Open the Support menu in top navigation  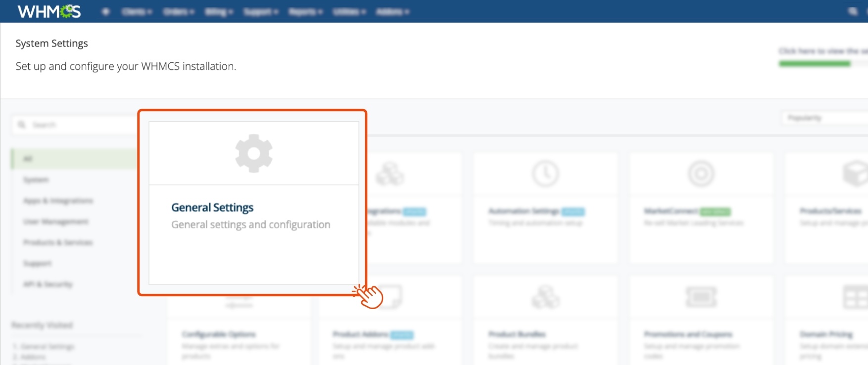click(261, 11)
